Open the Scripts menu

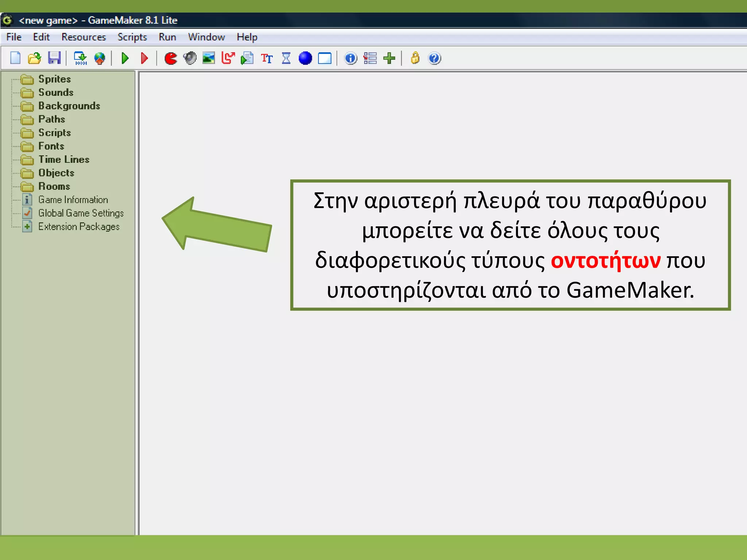pyautogui.click(x=132, y=37)
